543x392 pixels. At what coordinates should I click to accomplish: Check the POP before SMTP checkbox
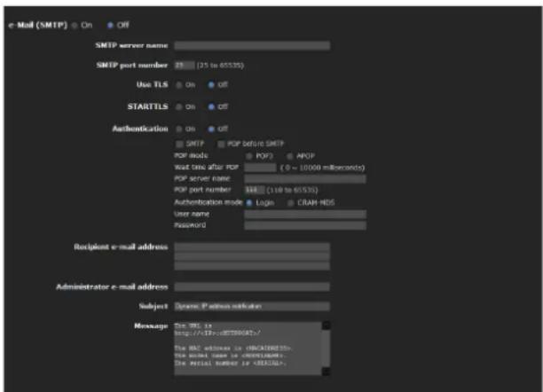pos(221,144)
